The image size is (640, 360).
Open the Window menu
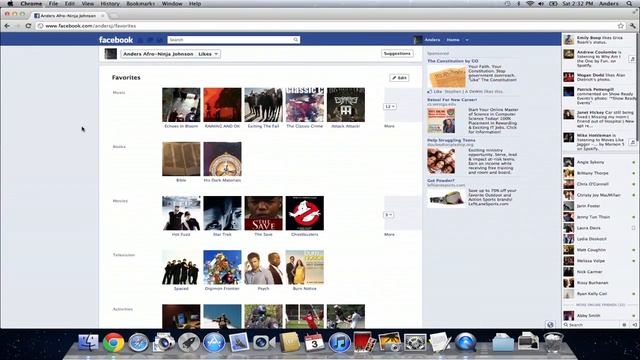coord(172,4)
